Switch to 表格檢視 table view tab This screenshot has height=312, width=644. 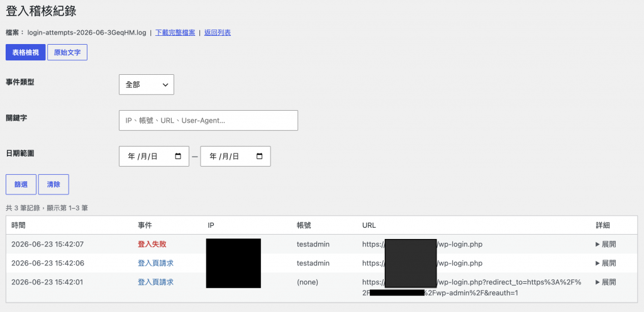(x=25, y=53)
